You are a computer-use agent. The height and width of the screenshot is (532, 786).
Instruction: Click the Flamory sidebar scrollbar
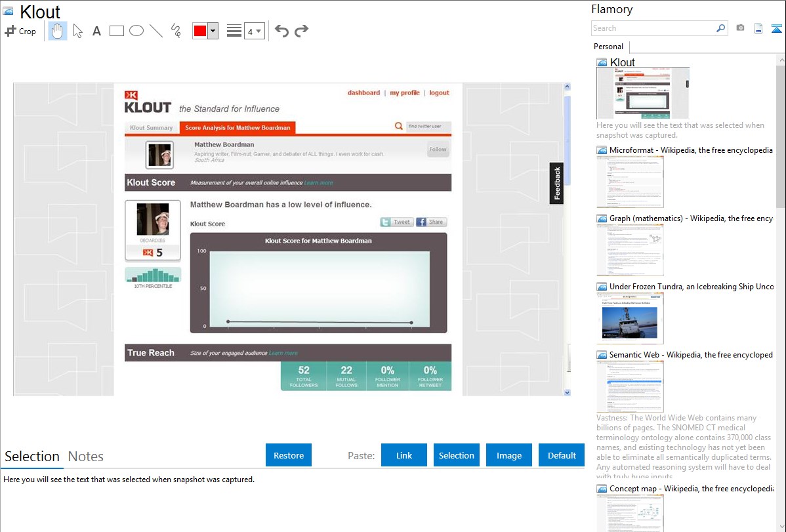781,135
